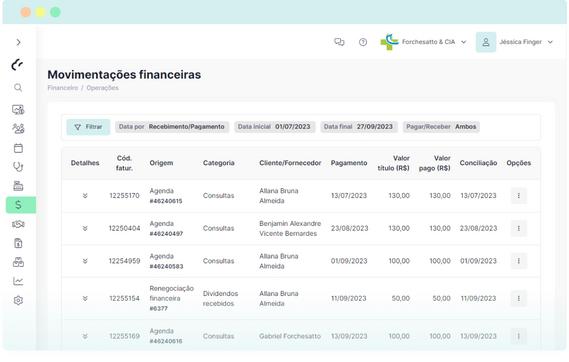Image resolution: width=569 pixels, height=362 pixels.
Task: Open the monitor dashboard sidebar icon
Action: [x=18, y=110]
